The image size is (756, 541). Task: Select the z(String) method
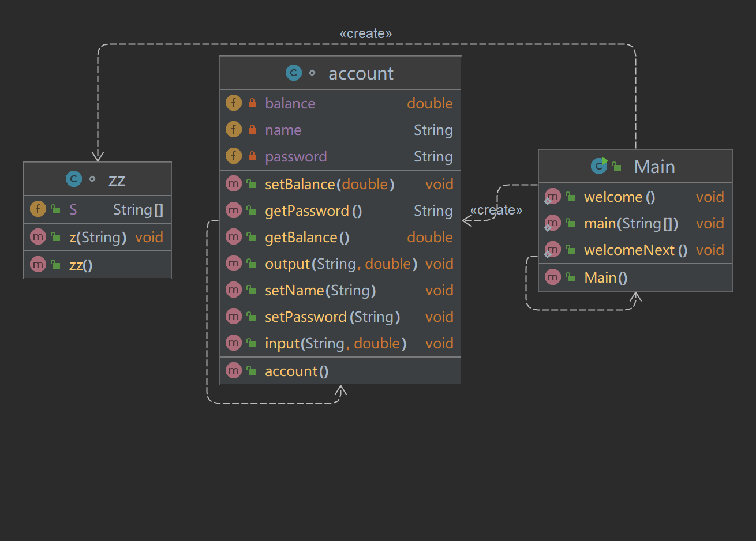coord(98,237)
